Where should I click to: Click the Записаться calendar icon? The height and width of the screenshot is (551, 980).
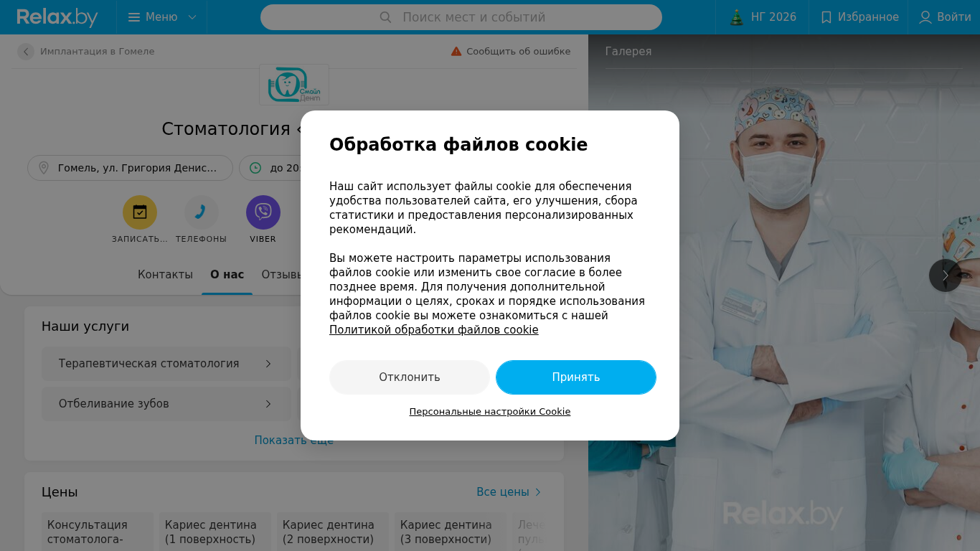[x=140, y=212]
